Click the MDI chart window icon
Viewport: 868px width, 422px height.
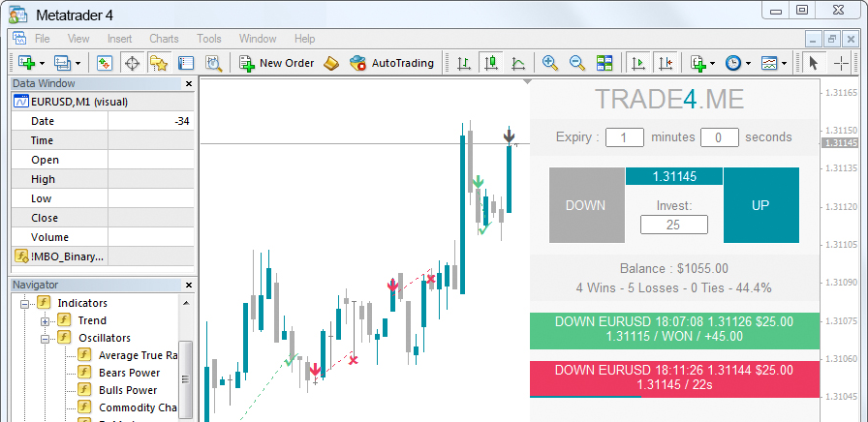[x=20, y=39]
